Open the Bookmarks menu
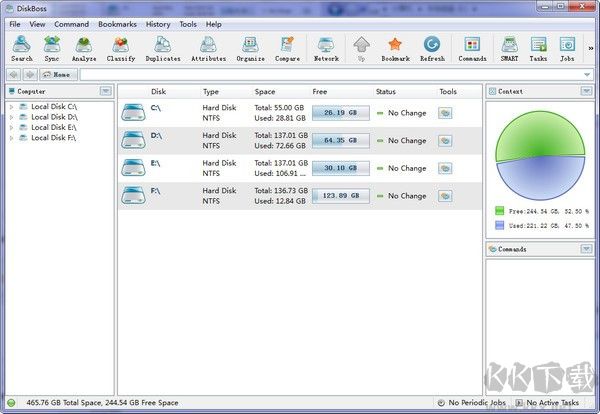The height and width of the screenshot is (414, 600). pyautogui.click(x=117, y=23)
